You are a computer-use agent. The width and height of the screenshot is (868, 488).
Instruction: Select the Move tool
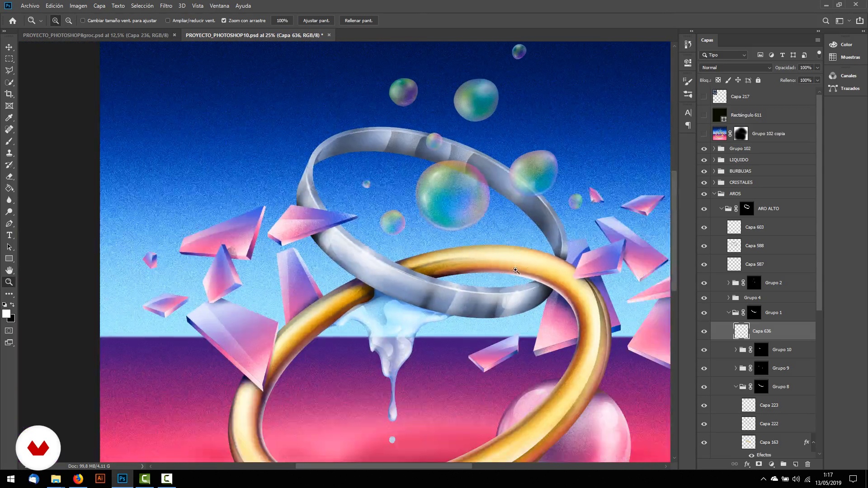[9, 47]
